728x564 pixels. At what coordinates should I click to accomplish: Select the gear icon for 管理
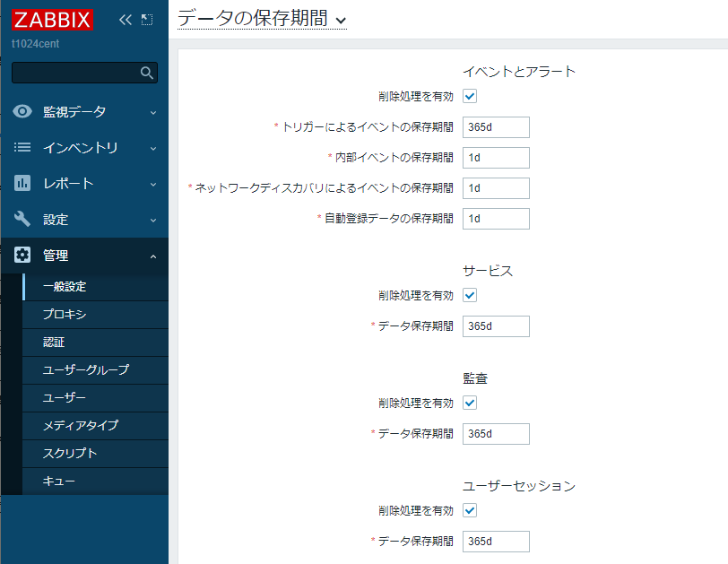22,255
